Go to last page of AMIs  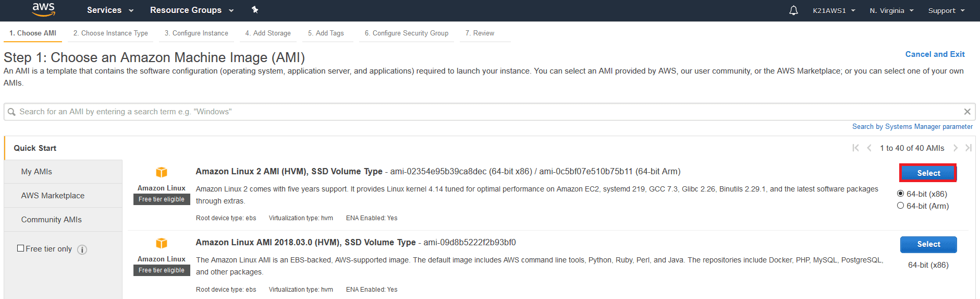(969, 148)
